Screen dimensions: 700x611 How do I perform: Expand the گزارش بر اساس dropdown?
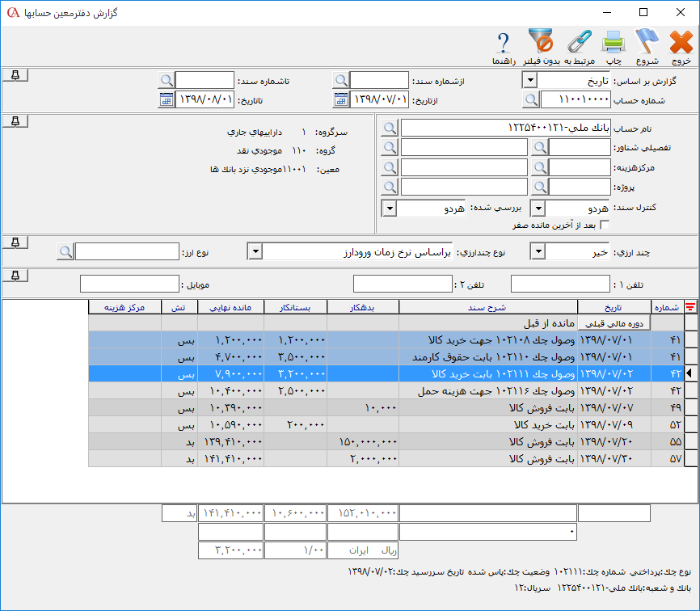[530, 80]
